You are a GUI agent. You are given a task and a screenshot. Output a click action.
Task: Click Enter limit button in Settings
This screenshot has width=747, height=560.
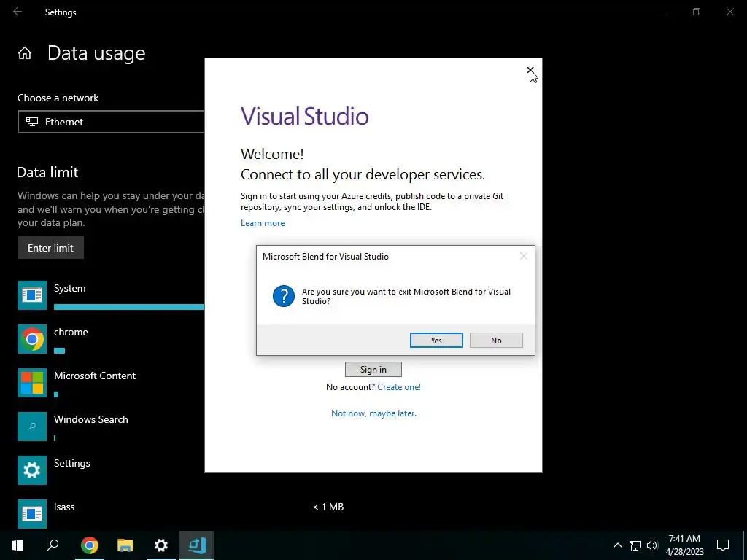50,248
